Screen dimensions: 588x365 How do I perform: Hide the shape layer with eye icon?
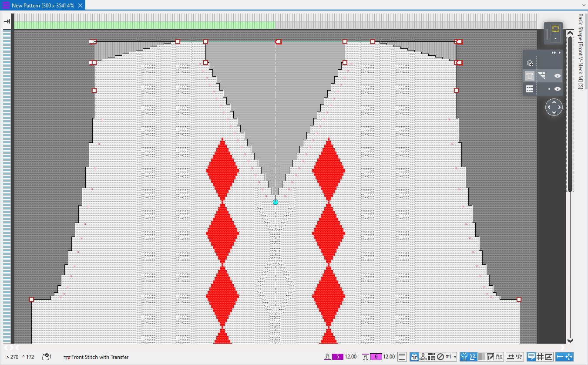click(557, 76)
